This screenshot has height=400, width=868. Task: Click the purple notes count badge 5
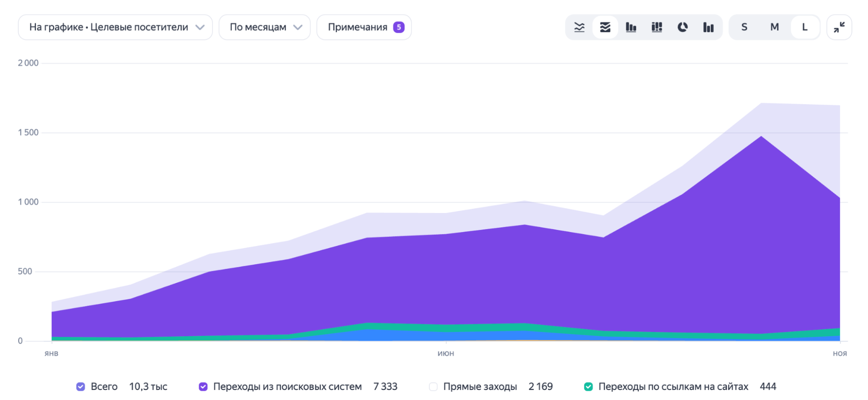[x=399, y=27]
